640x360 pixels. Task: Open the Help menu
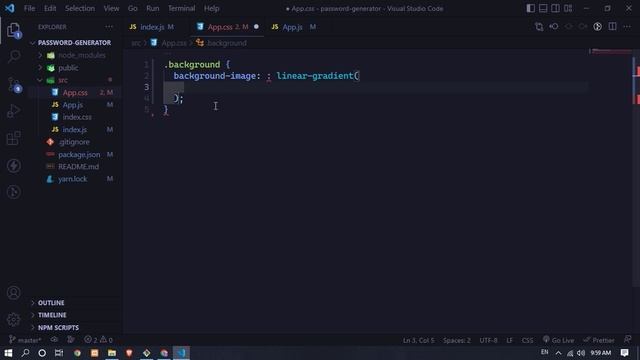(211, 8)
